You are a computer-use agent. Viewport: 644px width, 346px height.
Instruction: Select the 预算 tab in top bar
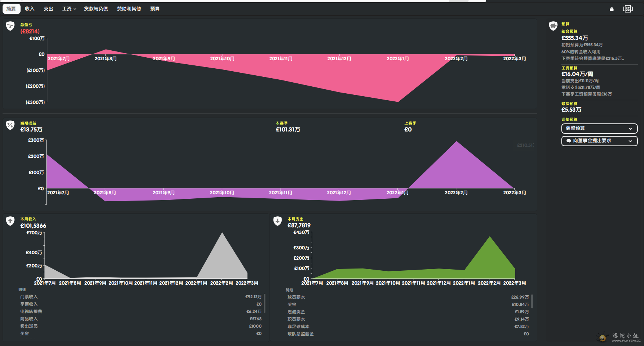pos(155,9)
